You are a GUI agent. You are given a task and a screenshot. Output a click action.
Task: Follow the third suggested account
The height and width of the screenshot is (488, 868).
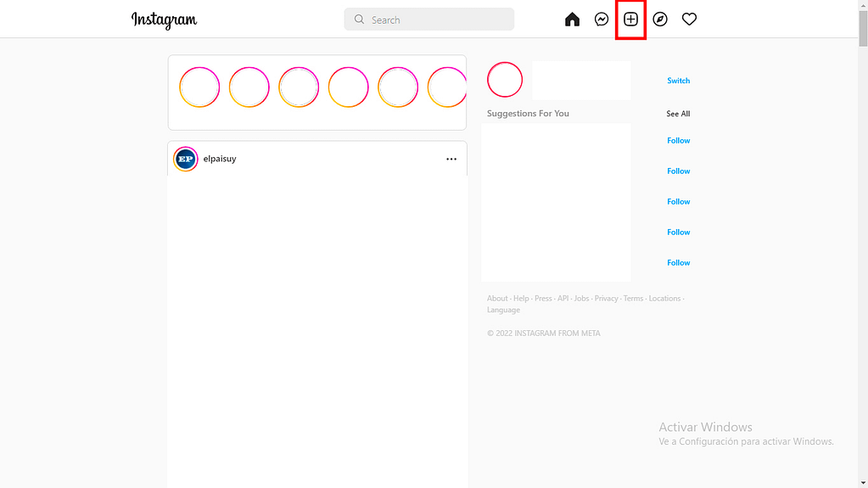678,202
